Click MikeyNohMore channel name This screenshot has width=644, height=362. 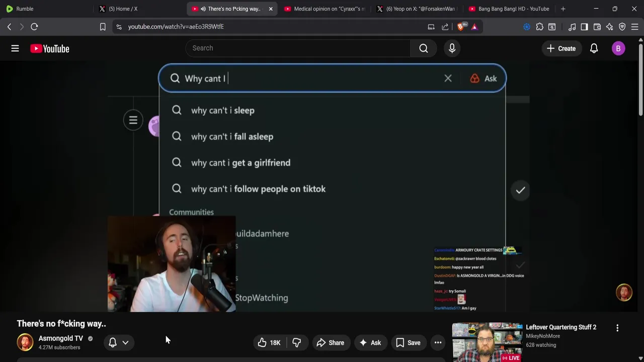[543, 336]
